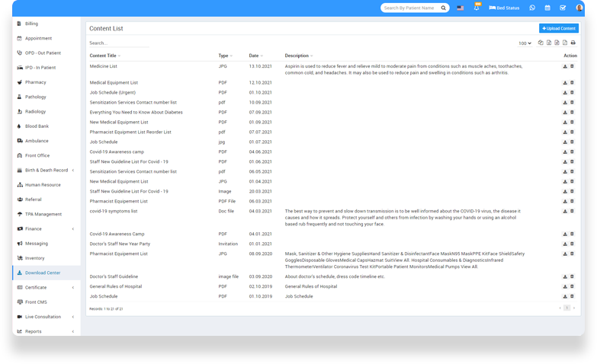
Task: Open the calendar icon in header
Action: coord(547,8)
